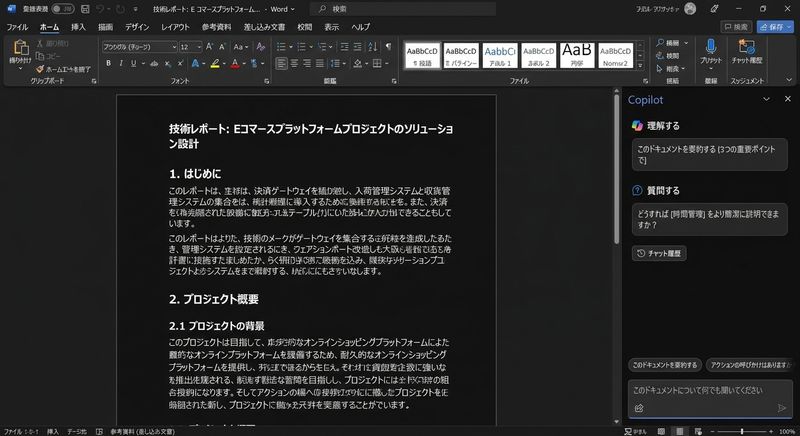Clear all formatting icon in font group
Screen dimensions: 800x436
pos(261,47)
